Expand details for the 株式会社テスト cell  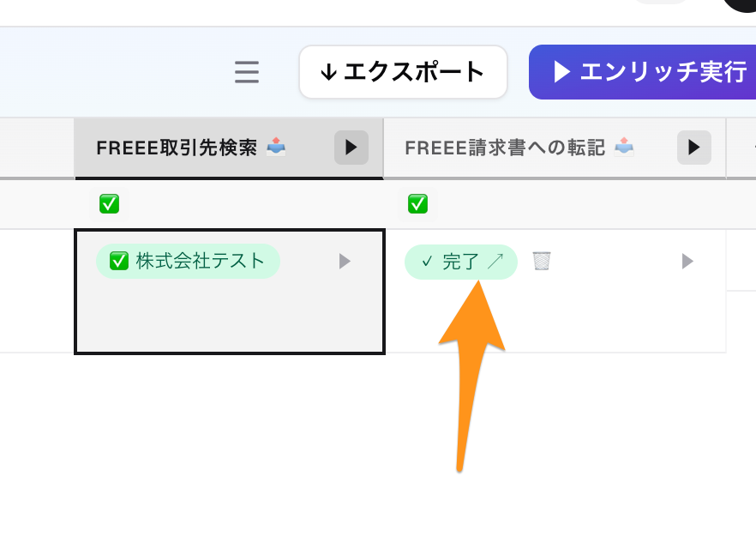345,262
